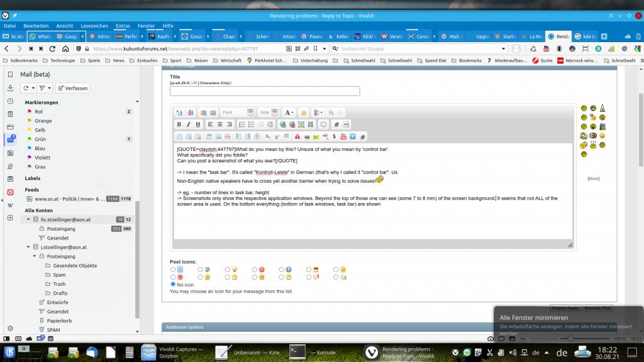644x362 pixels.
Task: Click the italic formatting icon
Action: pyautogui.click(x=188, y=124)
